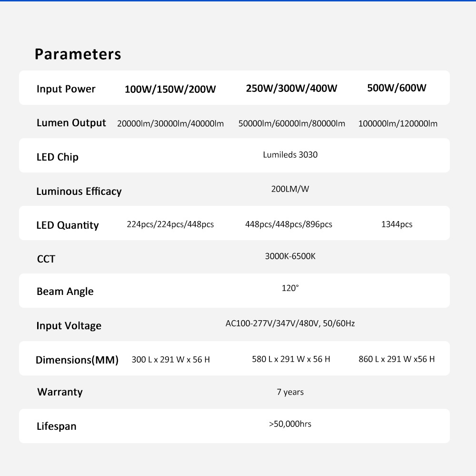Select the Lumen Output row label
This screenshot has height=476, width=476.
pyautogui.click(x=71, y=123)
